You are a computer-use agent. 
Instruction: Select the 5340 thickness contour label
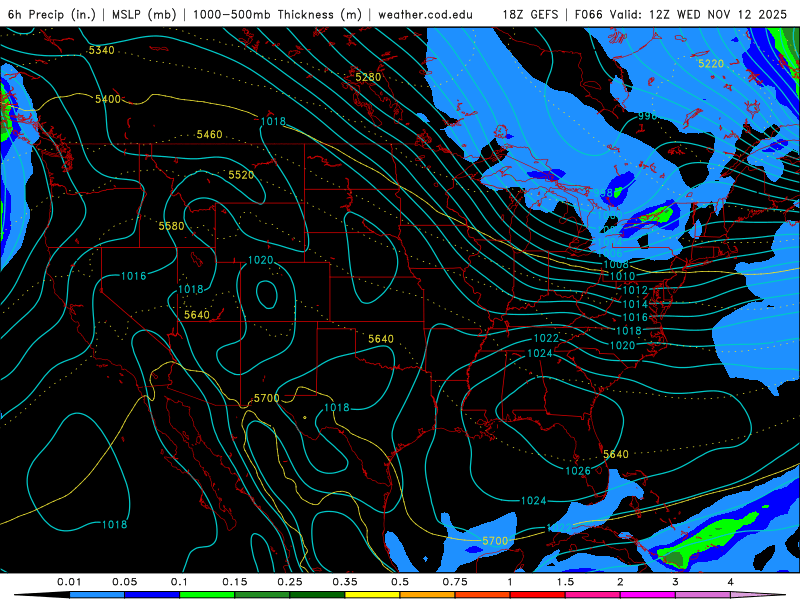(102, 50)
